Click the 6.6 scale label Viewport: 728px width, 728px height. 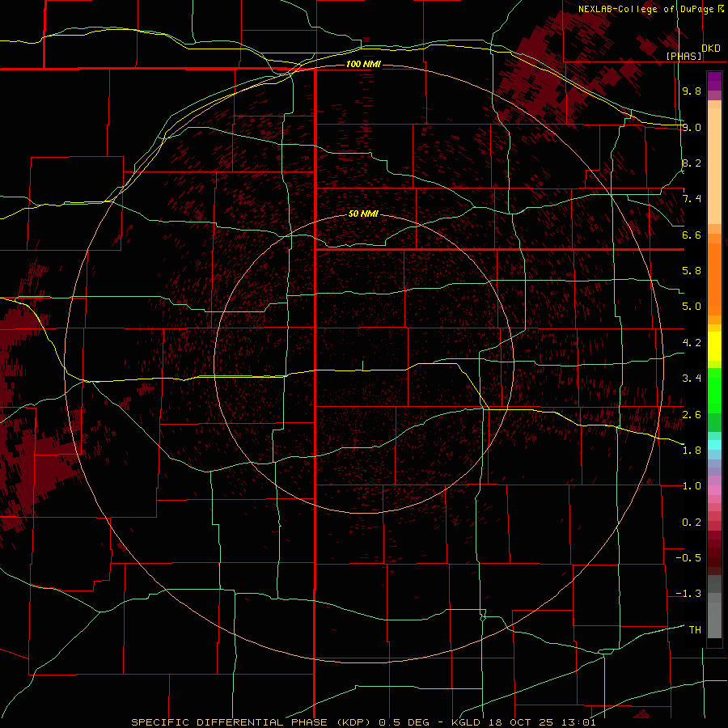(692, 235)
